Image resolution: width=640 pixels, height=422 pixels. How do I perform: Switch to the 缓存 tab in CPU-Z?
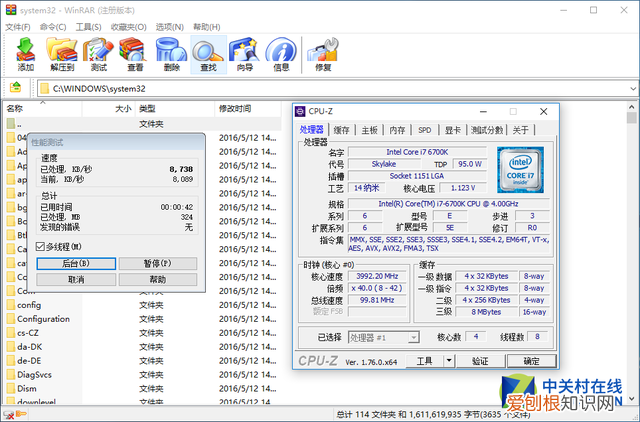click(341, 130)
